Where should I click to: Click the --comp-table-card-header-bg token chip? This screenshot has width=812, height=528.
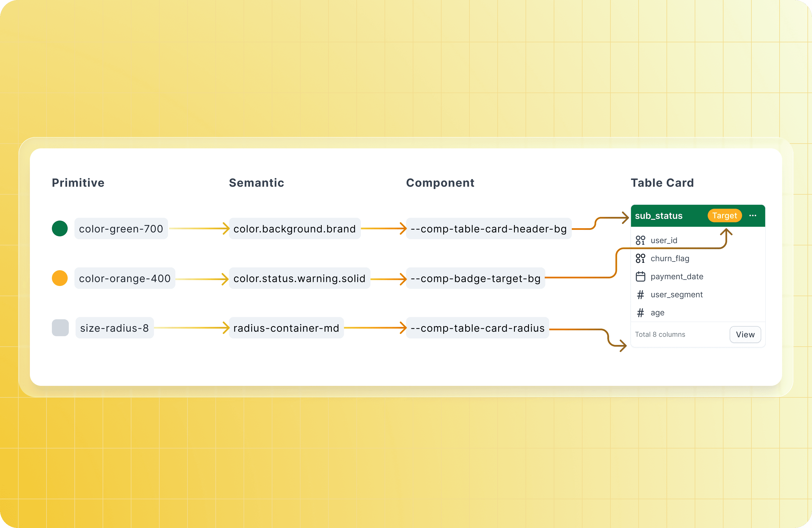click(488, 229)
